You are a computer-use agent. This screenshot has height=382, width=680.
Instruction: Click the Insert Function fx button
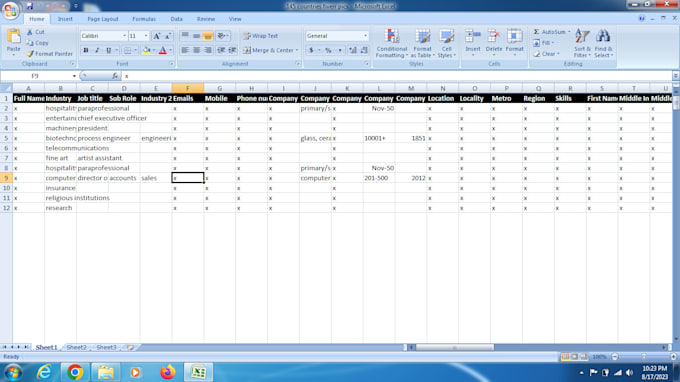click(115, 76)
